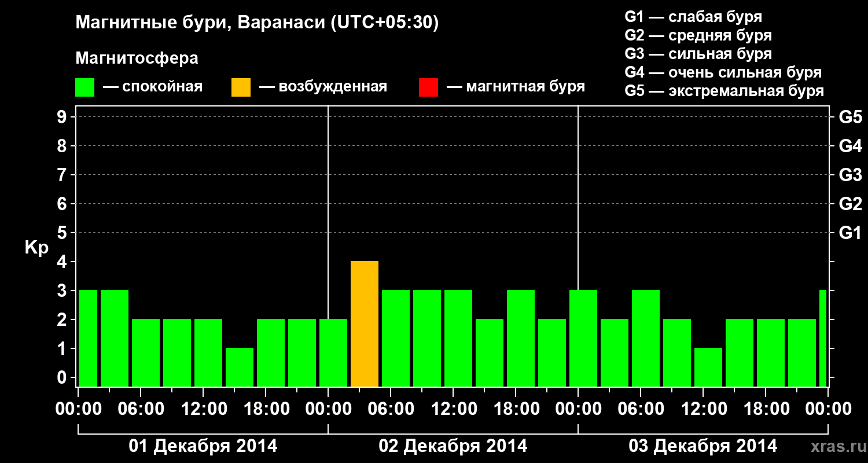Viewport: 868px width, 463px height.
Task: Click the '18:00' time label of 03 Декабря
Action: (766, 409)
